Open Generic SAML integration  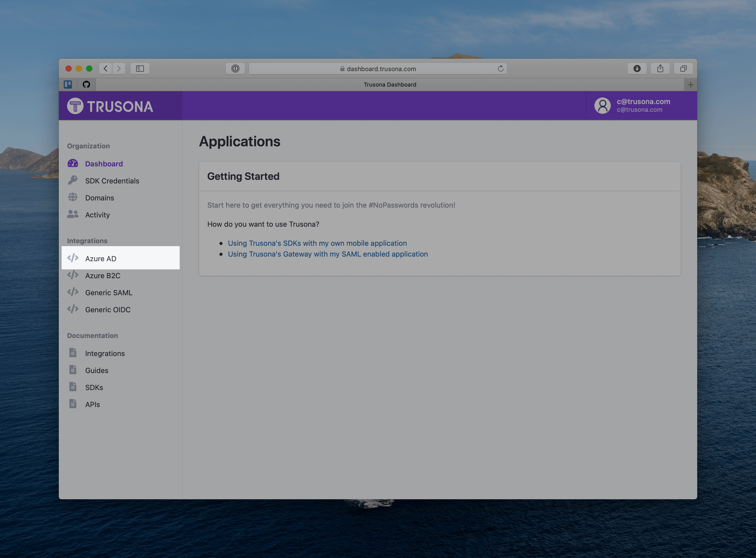109,292
